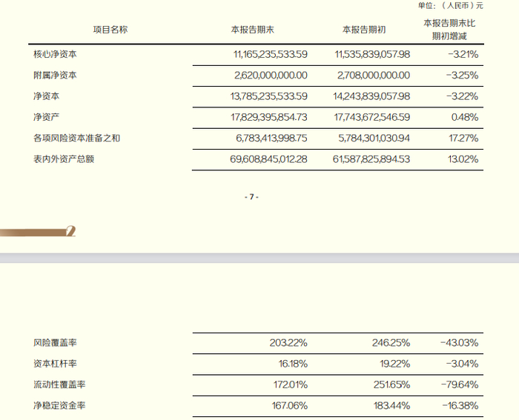Select value 69,608,845,012.28
Screen dimensions: 519x420
point(268,159)
